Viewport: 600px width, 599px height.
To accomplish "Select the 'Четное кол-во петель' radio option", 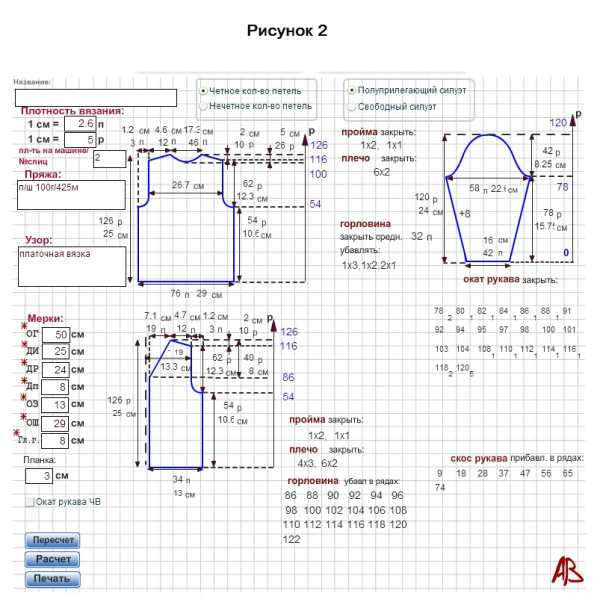I will [x=204, y=89].
